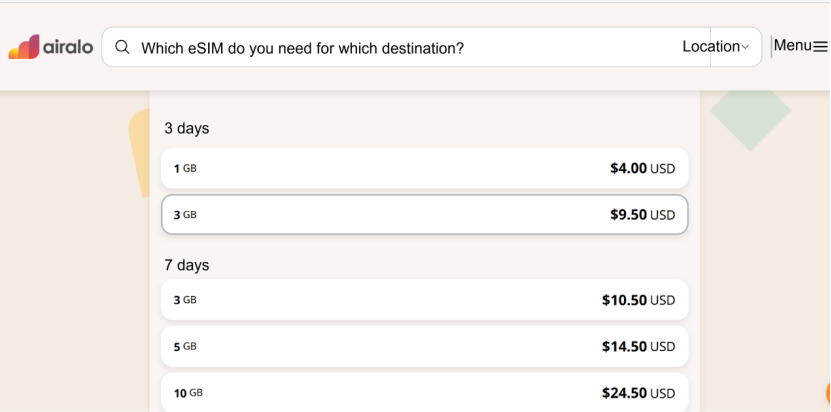Screen dimensions: 831x412
Task: Open the Location dropdown
Action: coord(710,46)
